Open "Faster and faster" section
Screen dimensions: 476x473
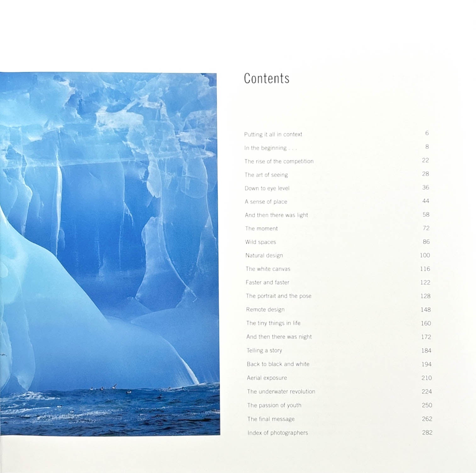267,282
